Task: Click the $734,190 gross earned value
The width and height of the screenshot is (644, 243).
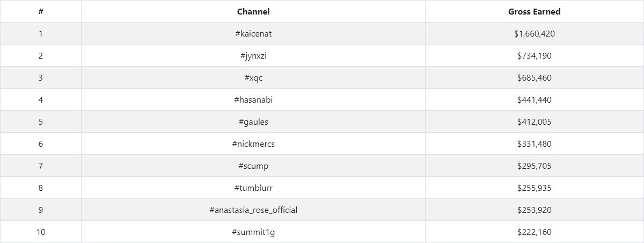Action: [x=534, y=56]
